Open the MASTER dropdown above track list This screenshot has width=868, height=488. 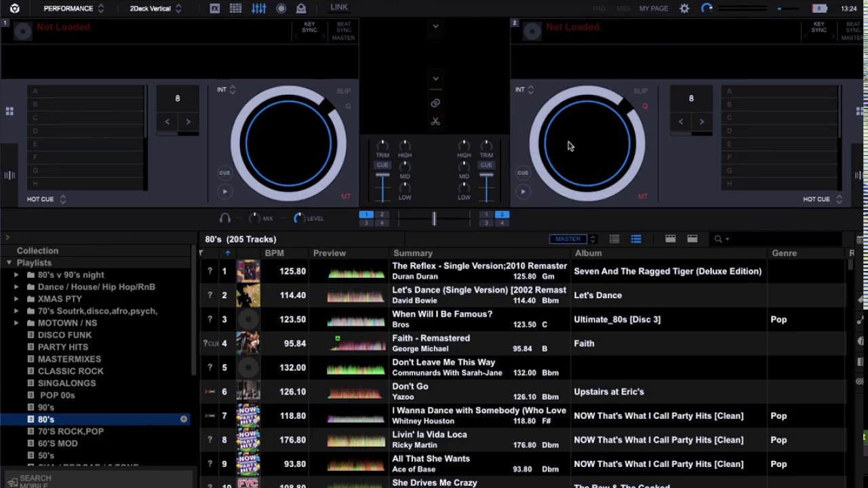[573, 239]
